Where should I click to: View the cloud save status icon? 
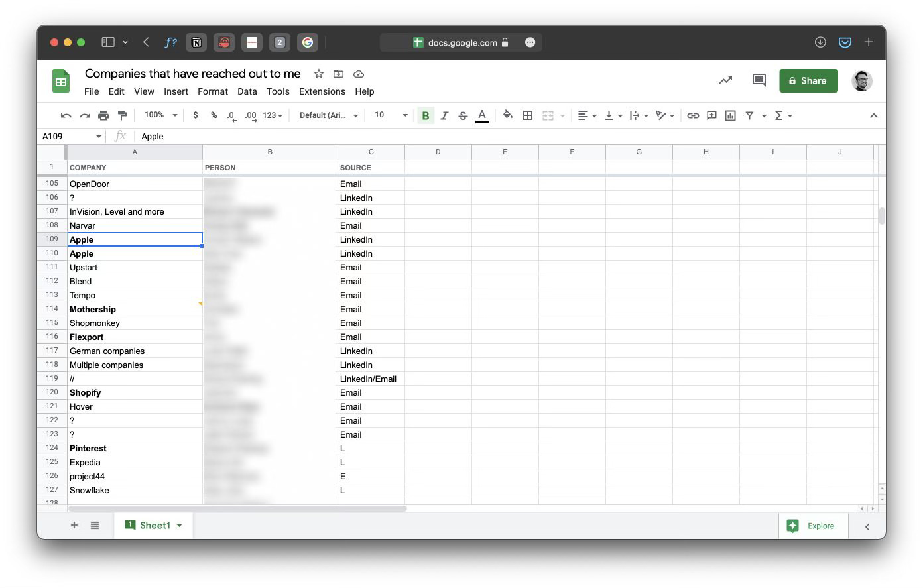[x=359, y=74]
